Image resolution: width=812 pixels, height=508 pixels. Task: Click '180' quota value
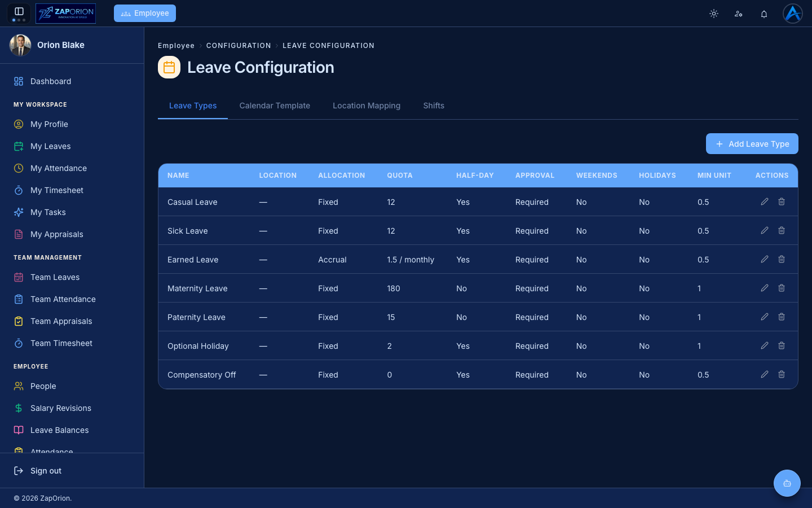(x=394, y=288)
